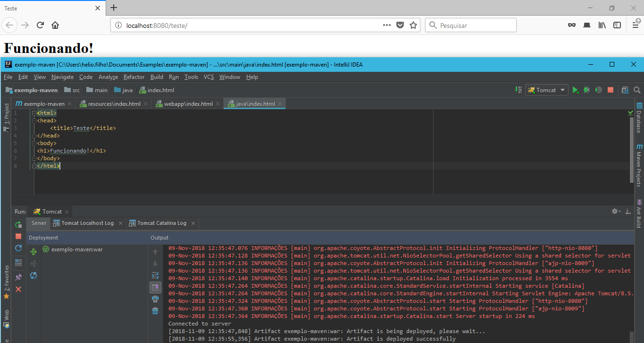Select the Server tab in Run panel
Viewport: 644px width, 343px height.
39,223
